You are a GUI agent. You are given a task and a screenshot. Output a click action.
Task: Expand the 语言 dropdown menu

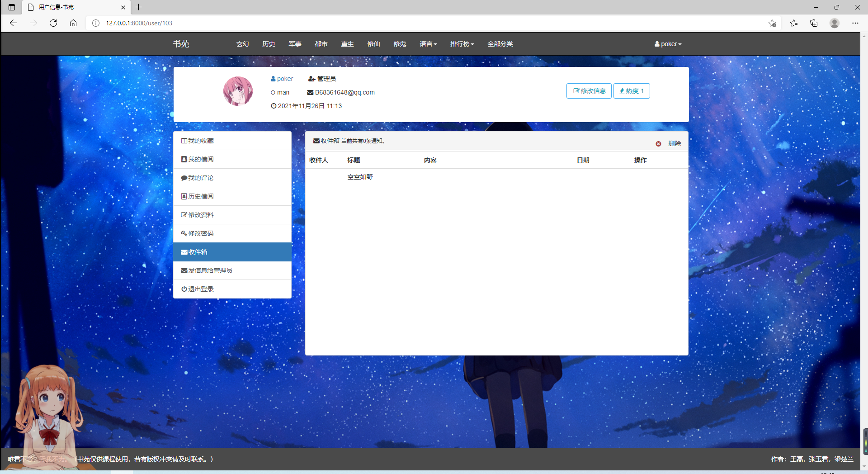click(x=428, y=44)
